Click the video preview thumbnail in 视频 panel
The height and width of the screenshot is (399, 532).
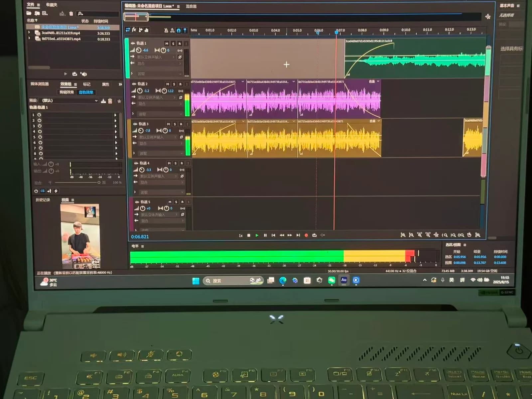[80, 236]
